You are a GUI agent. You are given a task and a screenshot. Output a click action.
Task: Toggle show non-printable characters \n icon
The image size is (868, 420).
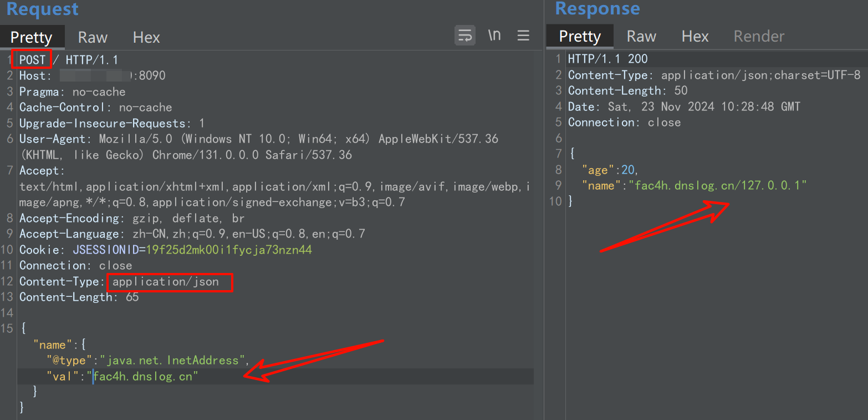coord(494,36)
